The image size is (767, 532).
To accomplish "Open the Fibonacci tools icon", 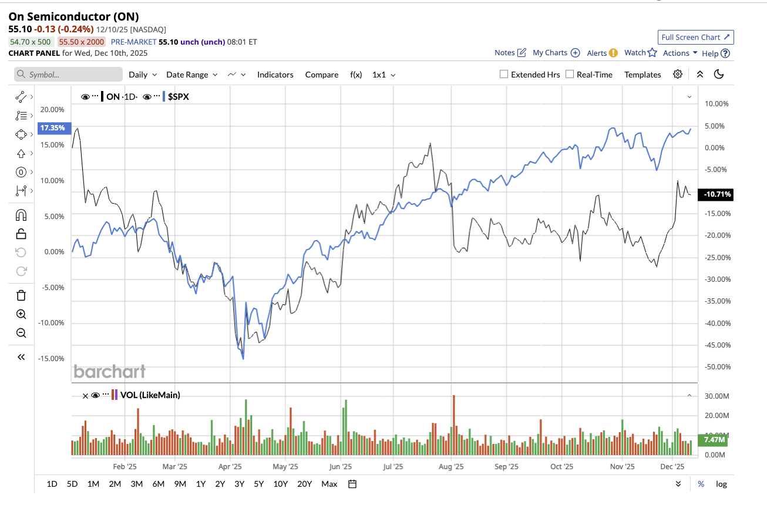I will [21, 116].
